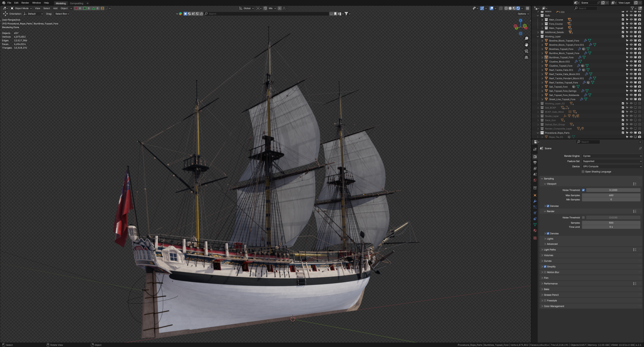644x347 pixels.
Task: Toggle the Sails collection exclude checkbox
Action: (x=623, y=15)
